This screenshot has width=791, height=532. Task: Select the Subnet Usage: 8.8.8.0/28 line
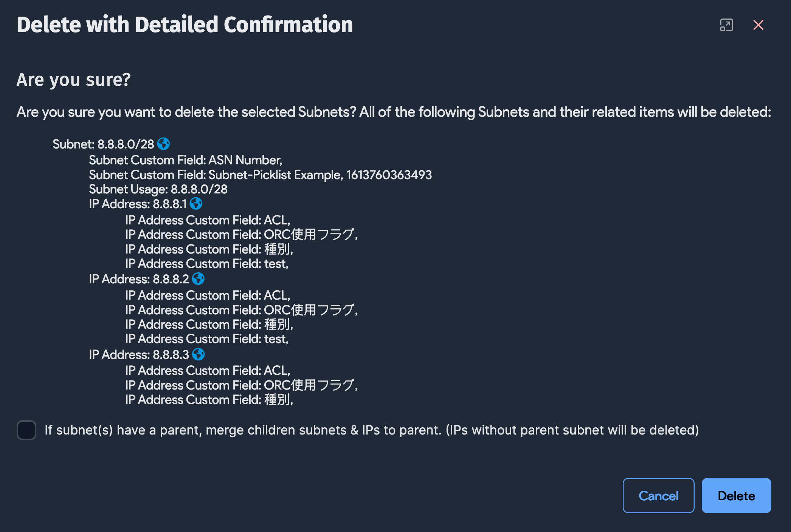[158, 189]
